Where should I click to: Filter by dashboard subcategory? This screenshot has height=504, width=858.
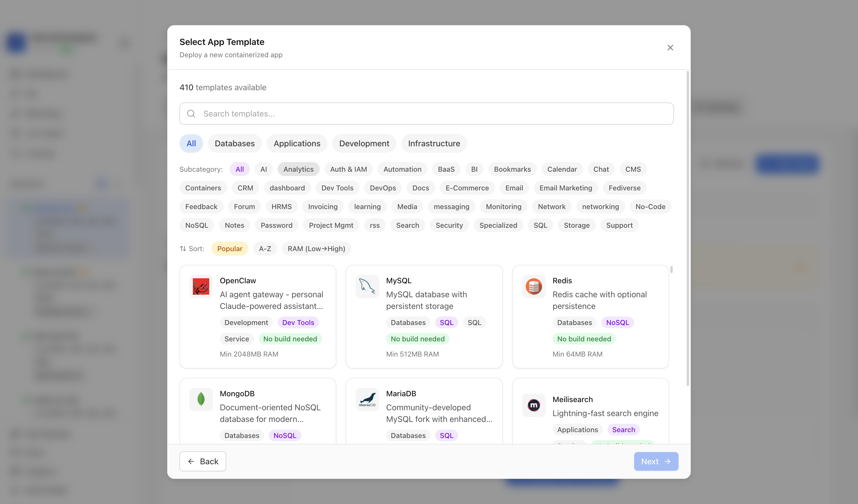pos(287,188)
